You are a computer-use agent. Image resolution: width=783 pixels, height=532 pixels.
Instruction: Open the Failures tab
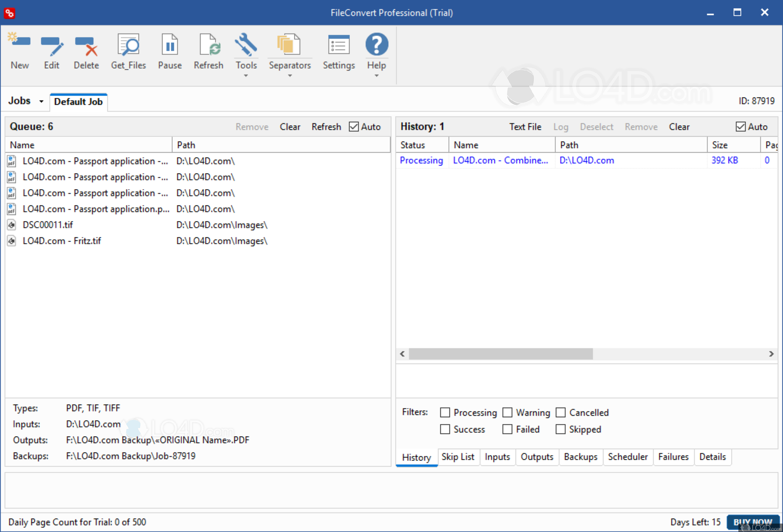point(673,457)
